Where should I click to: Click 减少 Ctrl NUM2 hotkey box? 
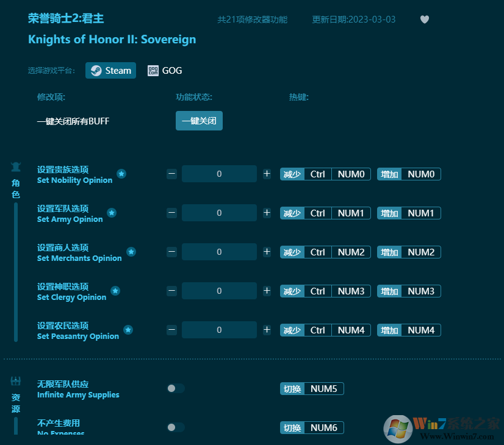(x=325, y=252)
